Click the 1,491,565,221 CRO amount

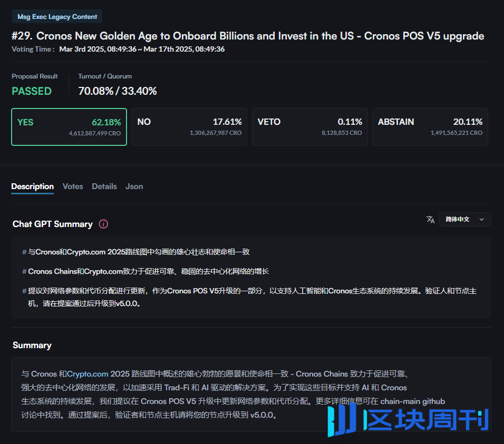coord(457,133)
